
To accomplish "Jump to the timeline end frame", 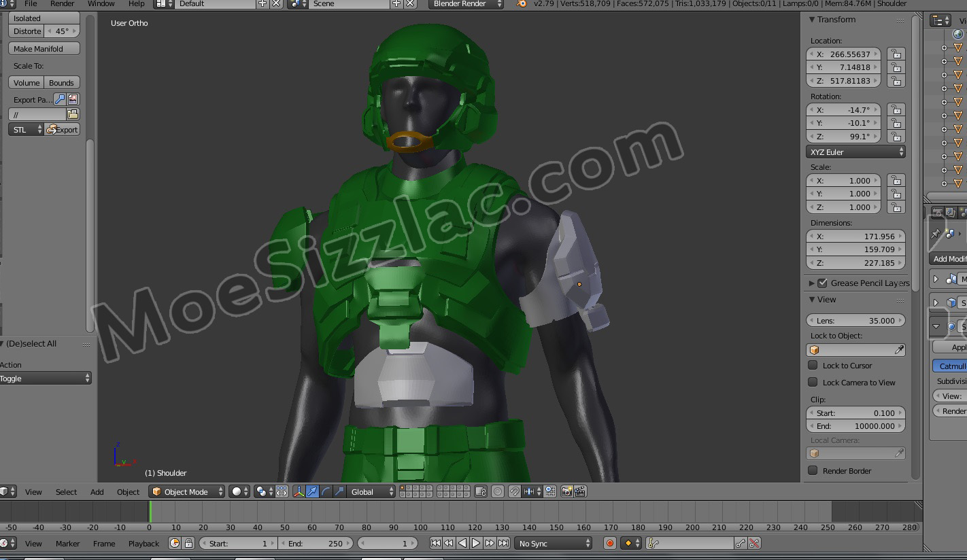I will pos(503,543).
